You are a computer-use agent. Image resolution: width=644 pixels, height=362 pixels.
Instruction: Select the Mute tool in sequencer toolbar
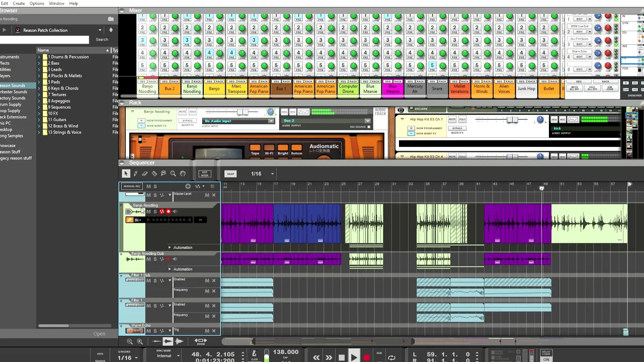[164, 173]
